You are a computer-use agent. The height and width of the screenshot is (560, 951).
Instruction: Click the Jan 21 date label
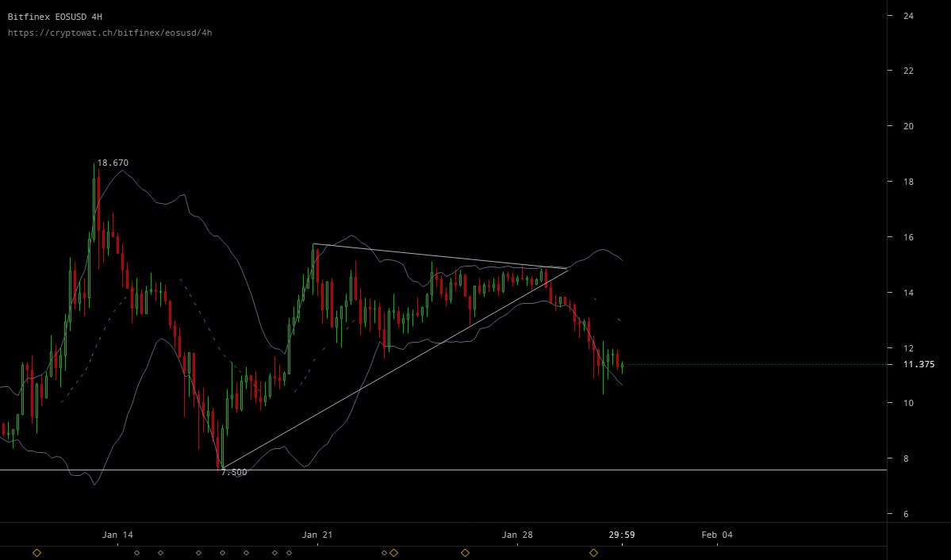[x=317, y=535]
